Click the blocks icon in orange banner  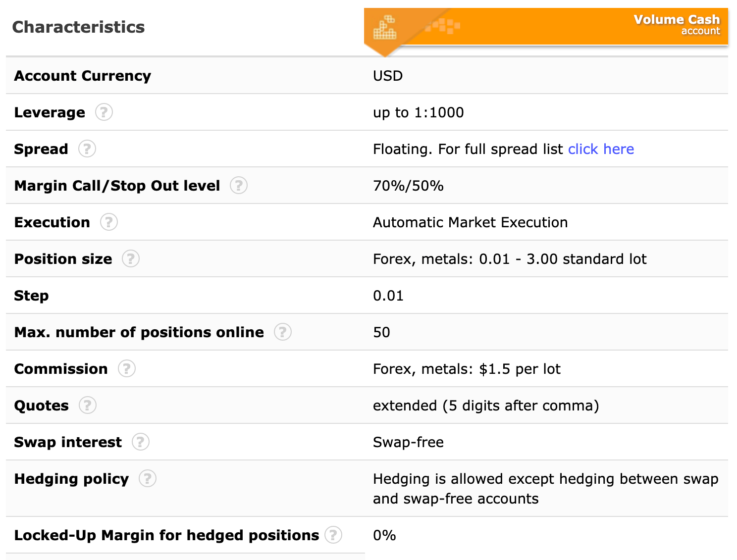385,28
